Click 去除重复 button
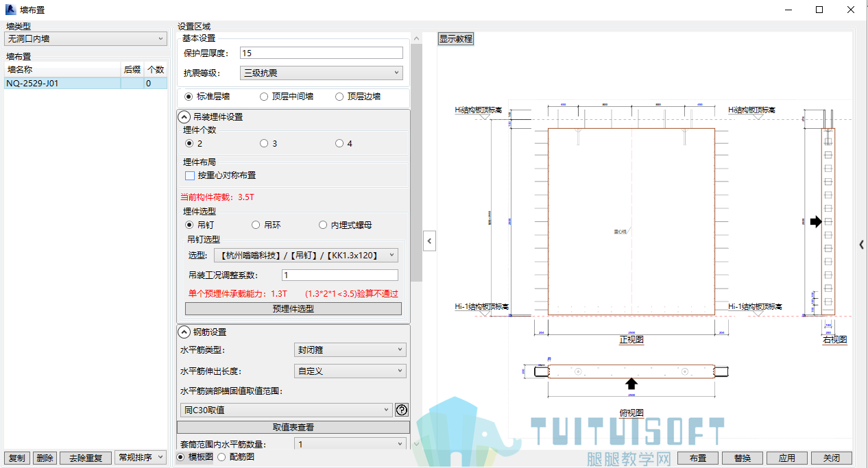The height and width of the screenshot is (468, 868). click(86, 458)
